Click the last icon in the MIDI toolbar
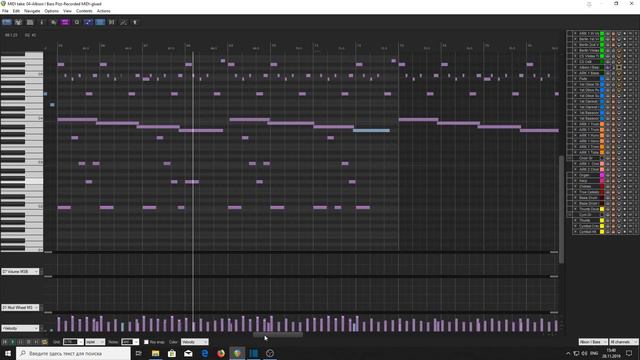Image resolution: width=640 pixels, height=360 pixels. point(135,22)
